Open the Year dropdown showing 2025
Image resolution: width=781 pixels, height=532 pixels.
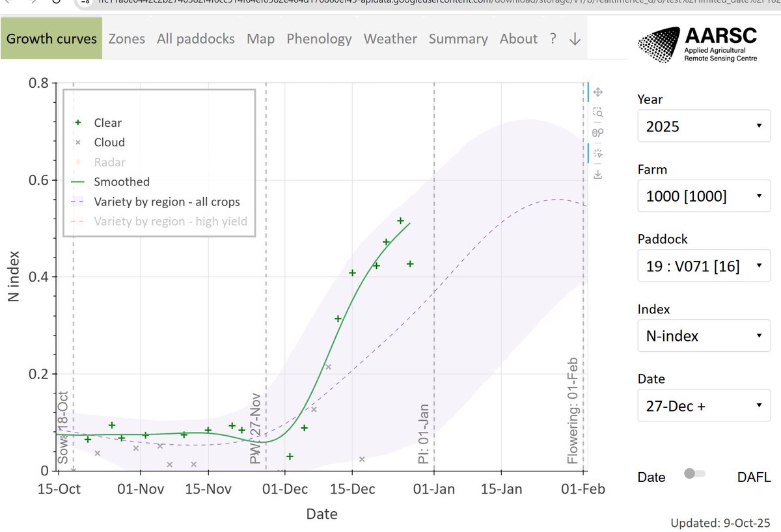[x=704, y=126]
